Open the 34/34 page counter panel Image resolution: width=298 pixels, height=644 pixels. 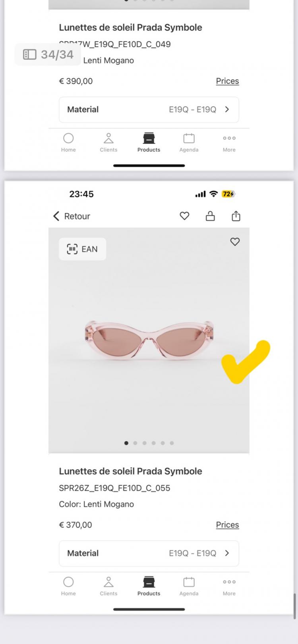48,54
